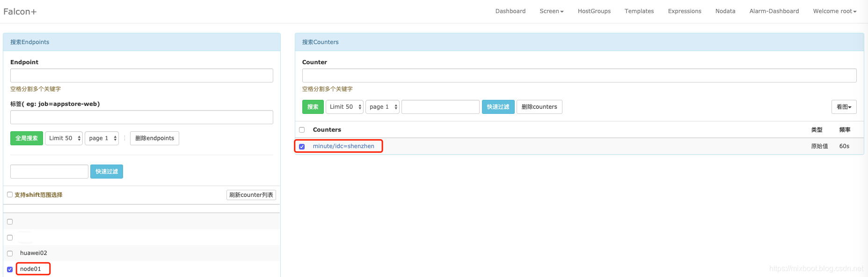This screenshot has height=277, width=868.
Task: Focus the Counter search input
Action: [579, 75]
